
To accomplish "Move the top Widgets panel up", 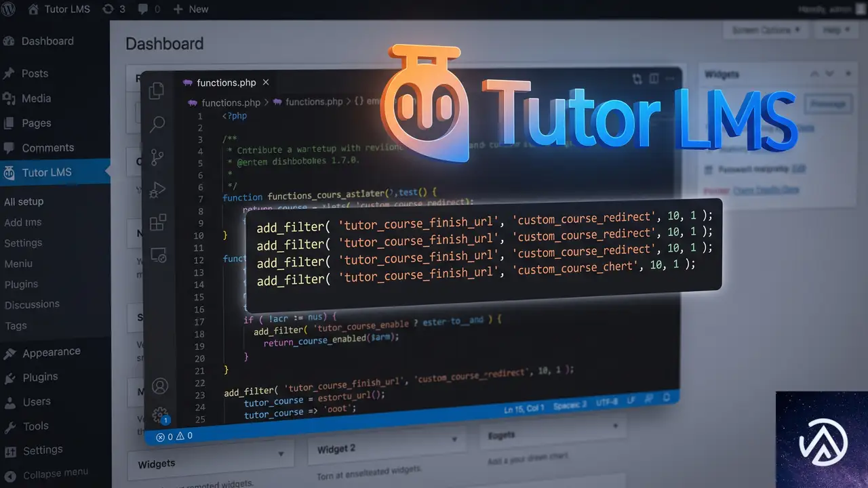I will click(x=816, y=74).
